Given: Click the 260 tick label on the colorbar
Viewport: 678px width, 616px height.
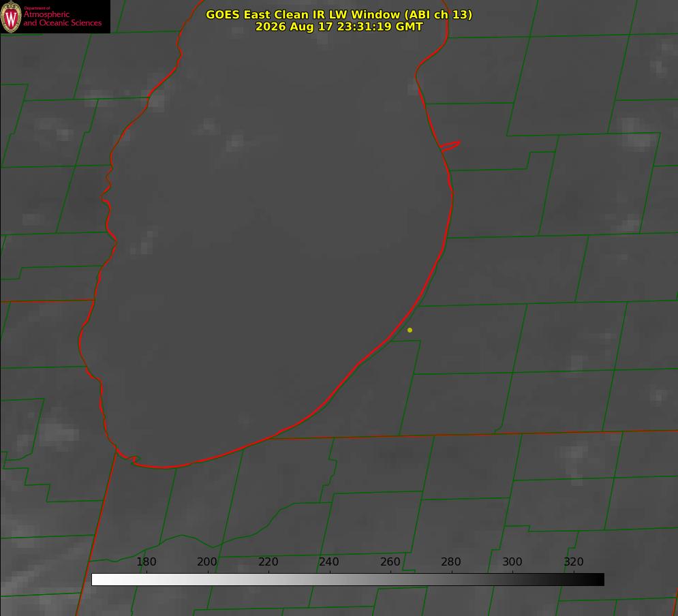Looking at the screenshot, I should tap(390, 561).
